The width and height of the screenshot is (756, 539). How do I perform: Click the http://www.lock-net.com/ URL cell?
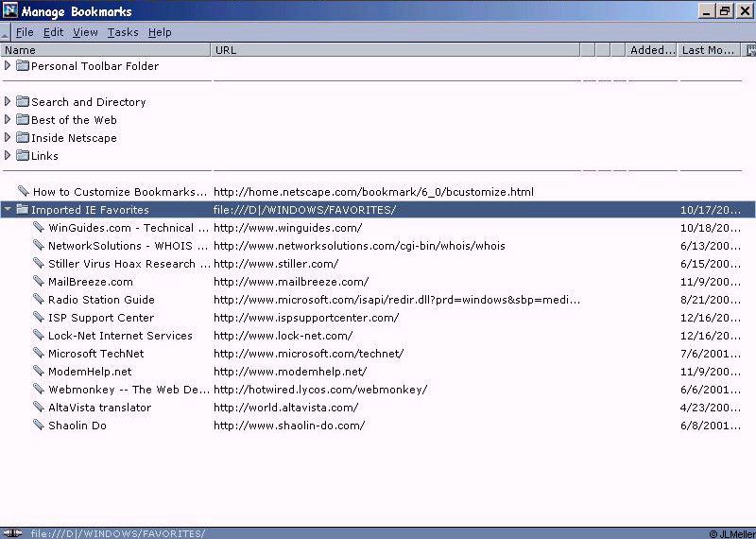(283, 336)
